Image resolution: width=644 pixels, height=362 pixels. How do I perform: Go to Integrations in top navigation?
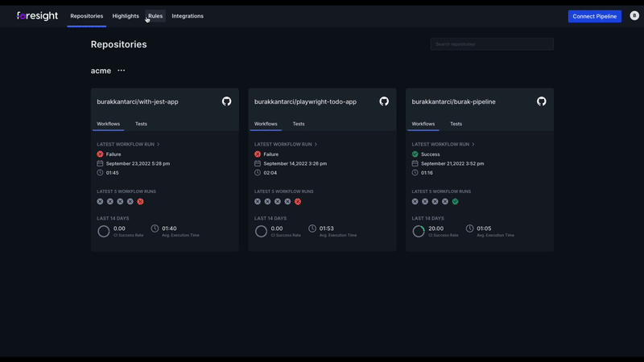pyautogui.click(x=188, y=16)
